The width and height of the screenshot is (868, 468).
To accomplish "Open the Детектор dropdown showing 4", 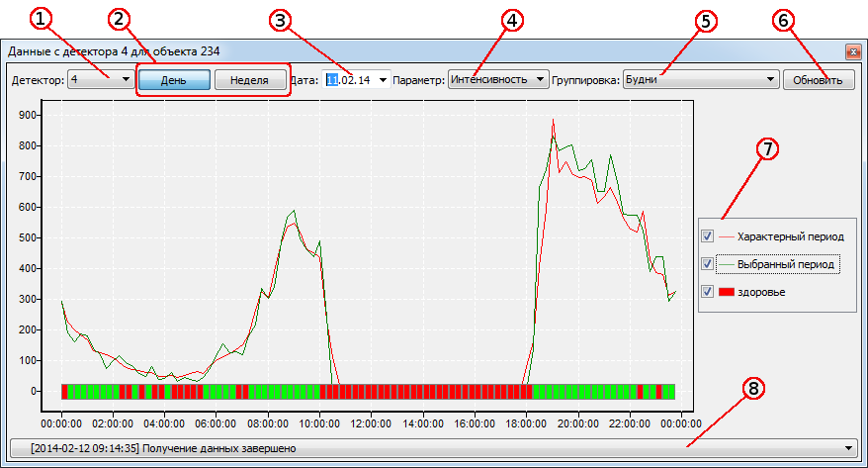I will tap(100, 80).
